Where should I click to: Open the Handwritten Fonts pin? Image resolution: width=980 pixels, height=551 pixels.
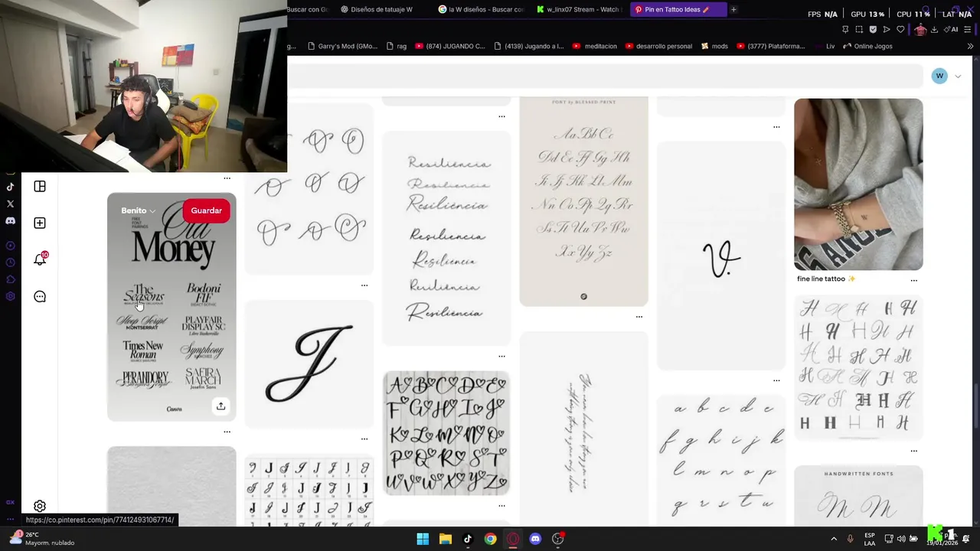(858, 496)
